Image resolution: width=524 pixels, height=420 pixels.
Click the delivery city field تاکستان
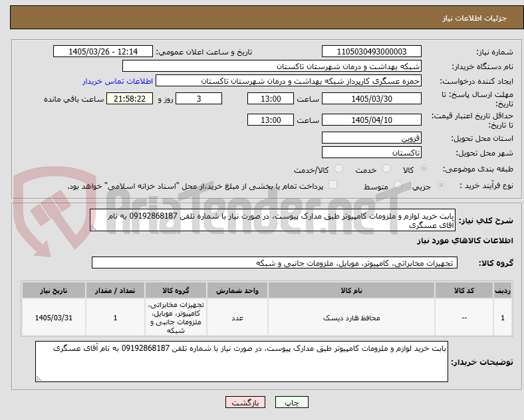(372, 153)
